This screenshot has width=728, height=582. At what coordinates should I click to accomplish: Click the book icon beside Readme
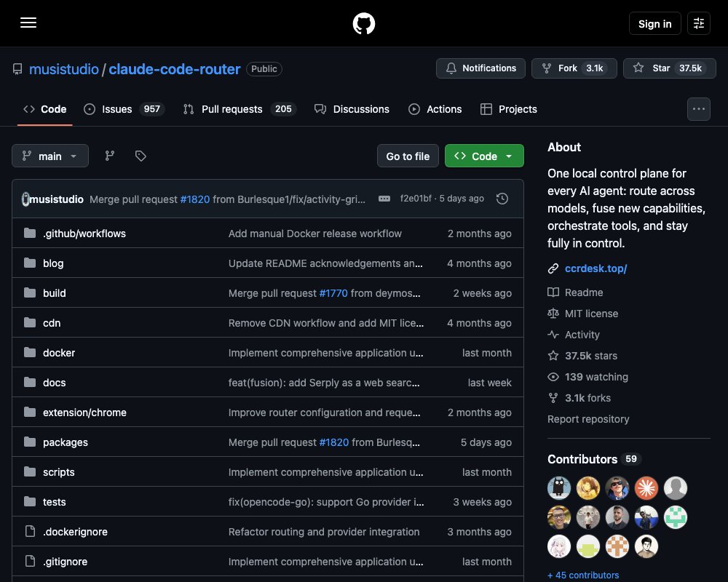[553, 292]
